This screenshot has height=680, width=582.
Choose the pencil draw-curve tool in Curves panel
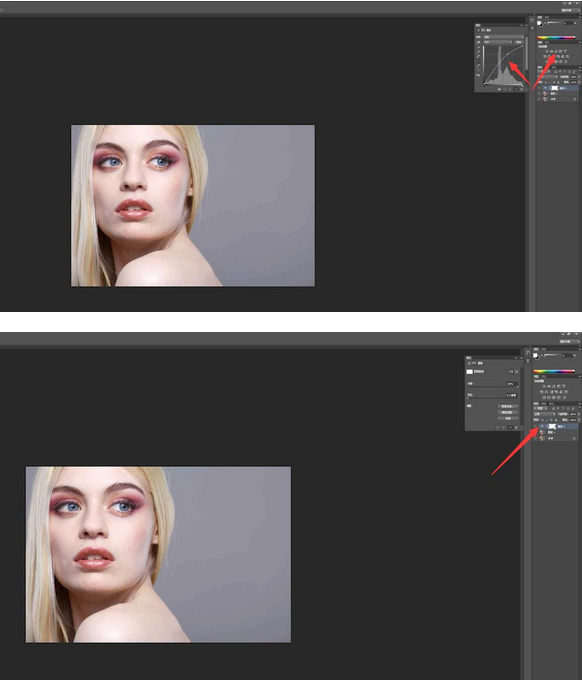point(478,65)
